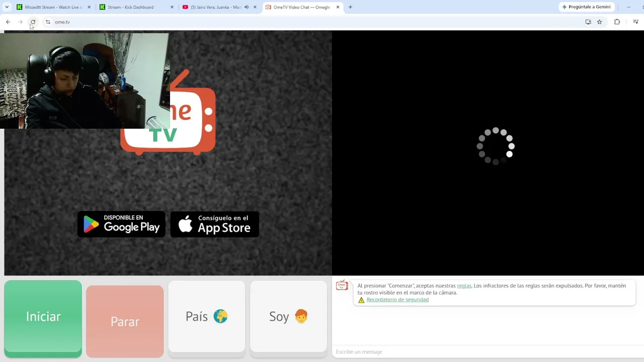Open the Recordatorio de seguridad link
The image size is (644, 362).
click(397, 300)
